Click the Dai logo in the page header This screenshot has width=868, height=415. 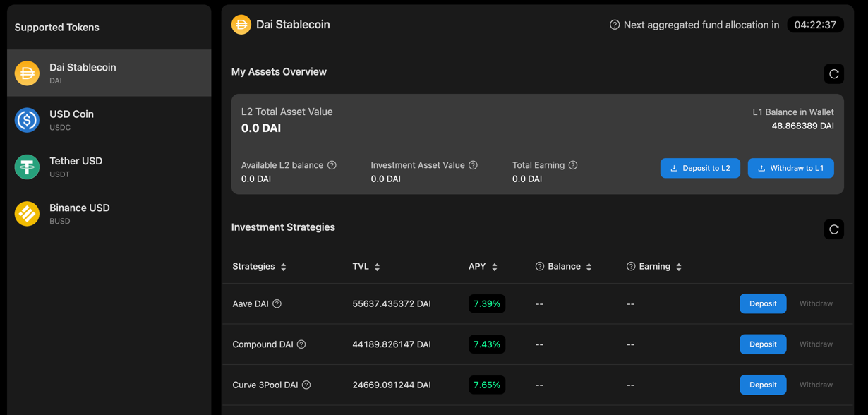click(x=241, y=25)
